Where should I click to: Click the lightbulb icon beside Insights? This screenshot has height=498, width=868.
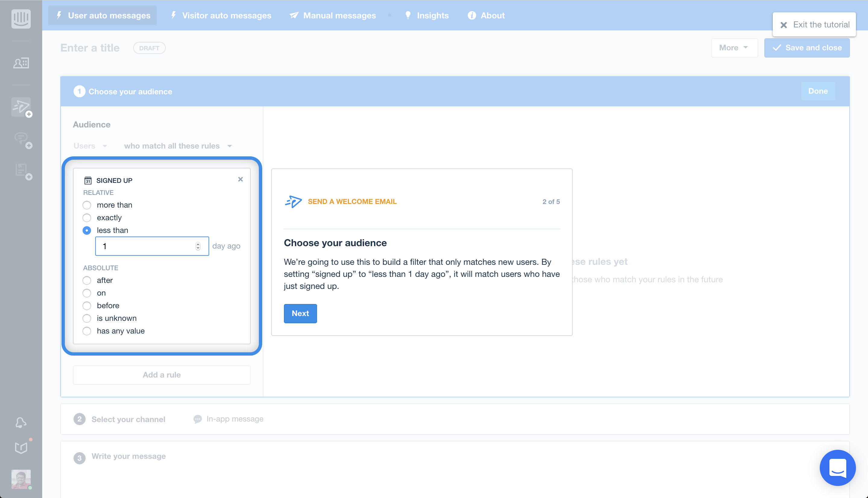tap(408, 15)
